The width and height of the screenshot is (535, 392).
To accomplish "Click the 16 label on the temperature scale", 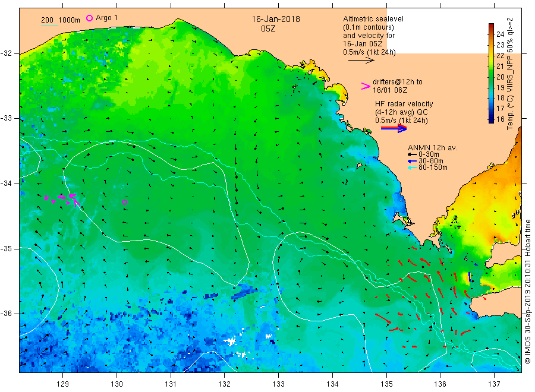I will pyautogui.click(x=500, y=119).
